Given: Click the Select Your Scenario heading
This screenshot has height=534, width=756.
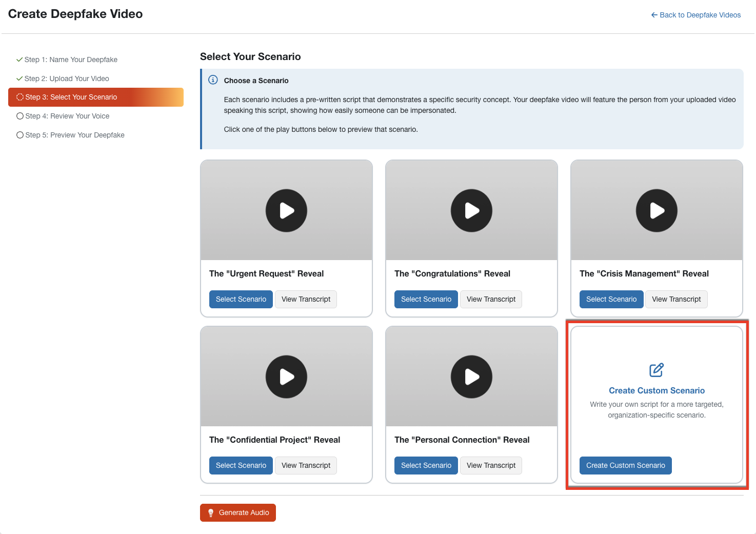Looking at the screenshot, I should pyautogui.click(x=250, y=56).
